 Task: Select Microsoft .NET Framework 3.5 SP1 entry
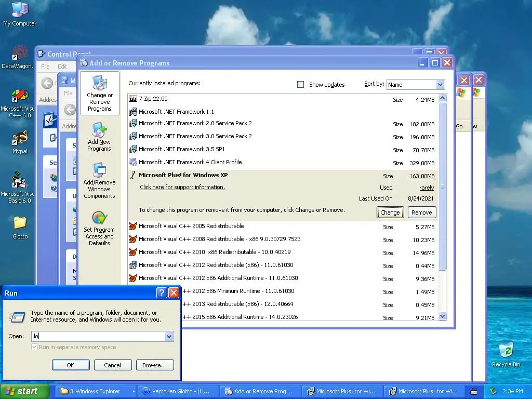click(x=283, y=149)
